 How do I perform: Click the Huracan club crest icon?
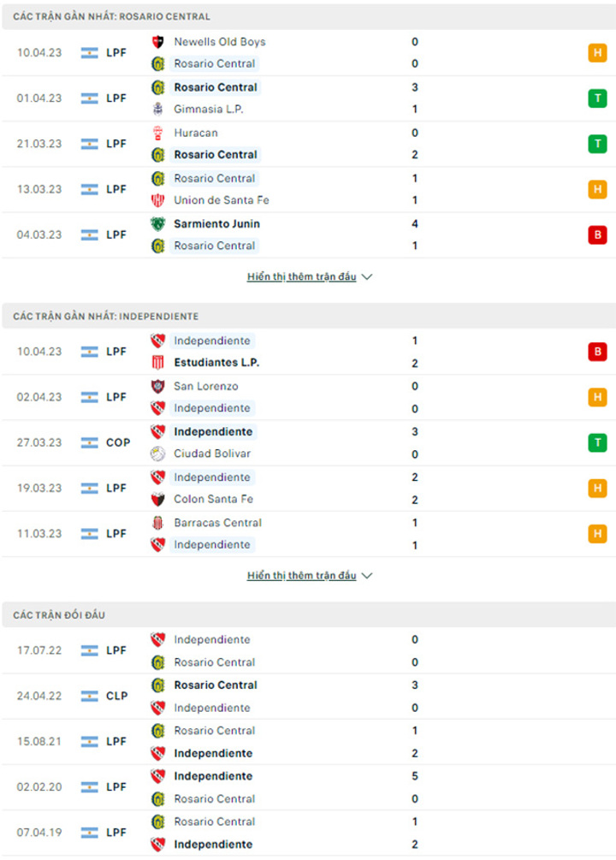(x=158, y=133)
